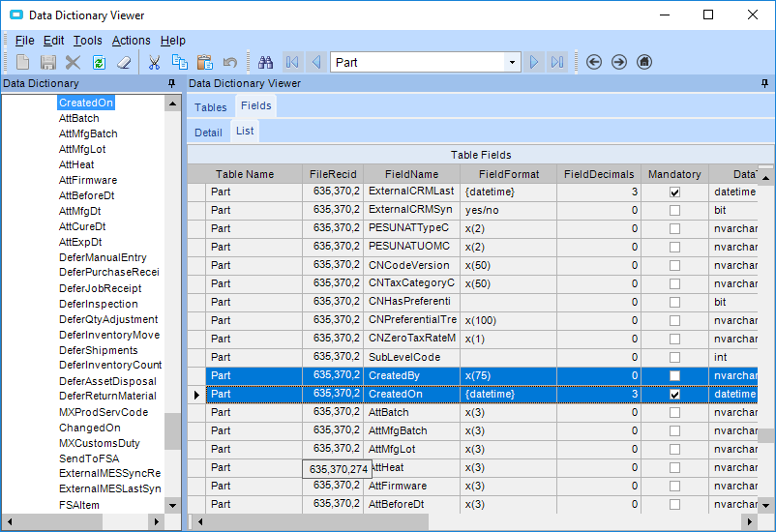Open the Part table dropdown
The width and height of the screenshot is (776, 532).
point(513,62)
